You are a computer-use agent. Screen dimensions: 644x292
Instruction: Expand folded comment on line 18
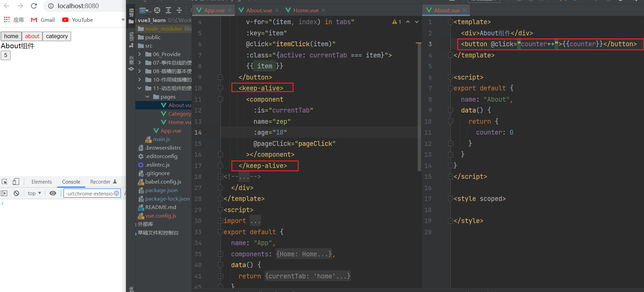(220, 176)
